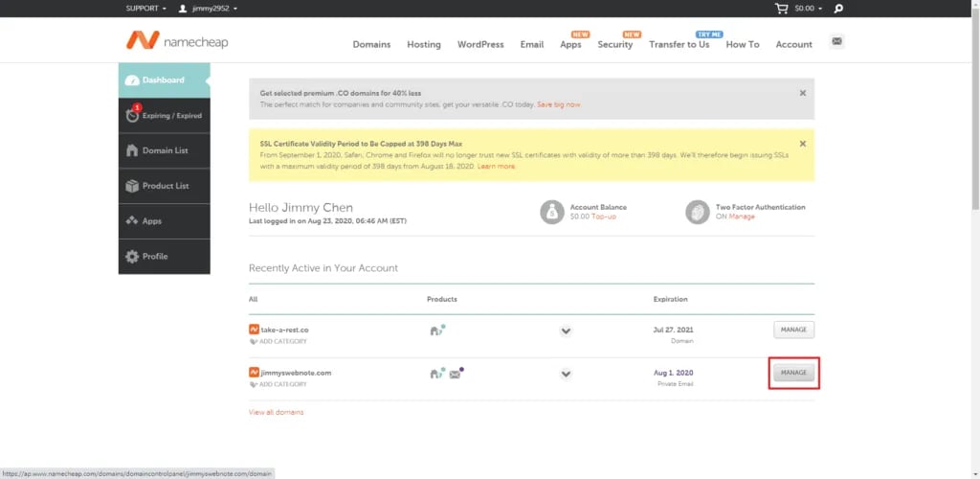
Task: Click the private email icon for jimmyswebnote.com
Action: pos(457,374)
